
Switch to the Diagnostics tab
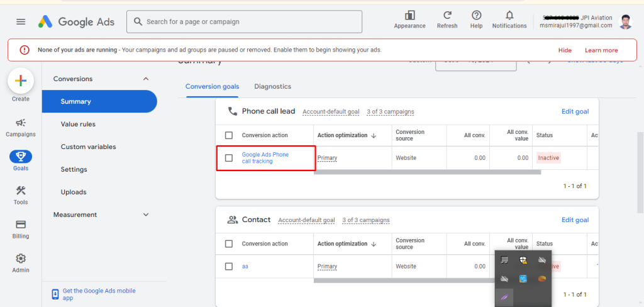pos(272,86)
